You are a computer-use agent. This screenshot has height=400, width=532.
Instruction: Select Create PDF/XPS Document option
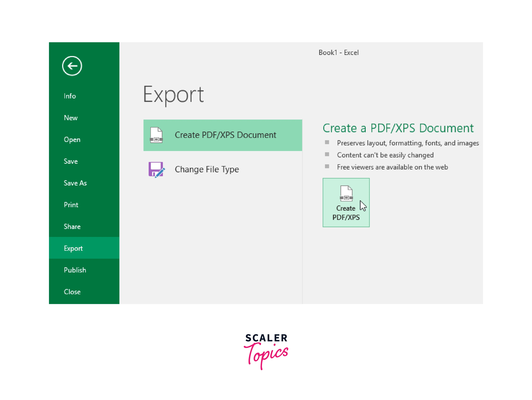[223, 135]
